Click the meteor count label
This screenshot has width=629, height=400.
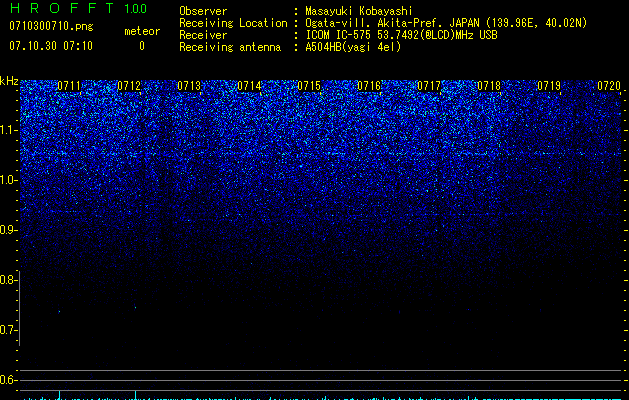142,31
